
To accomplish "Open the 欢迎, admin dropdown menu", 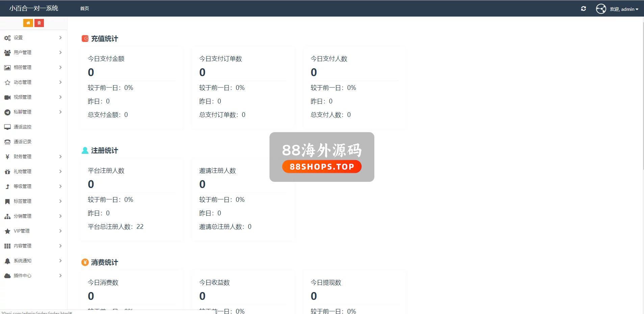I will click(x=624, y=9).
